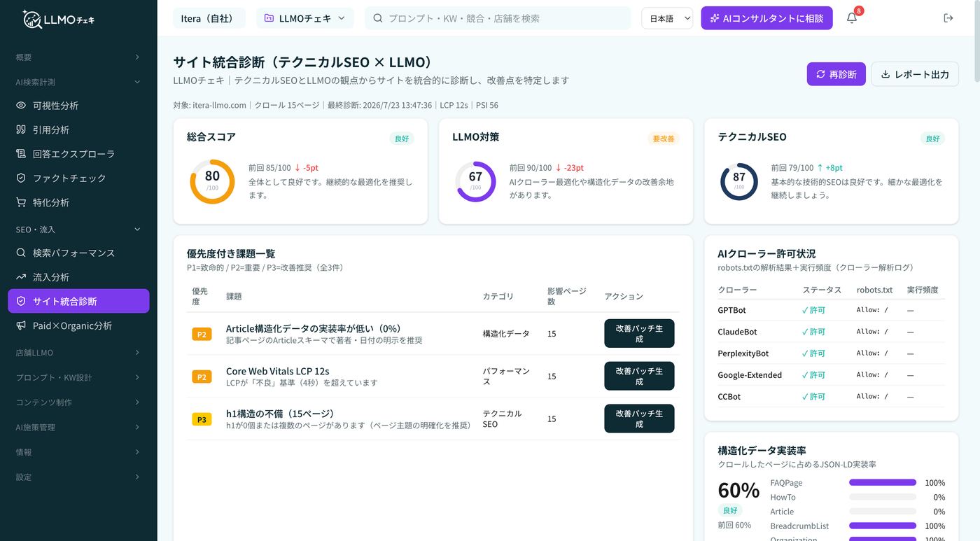Click P3 badge on h1構造の不備 row

click(x=202, y=419)
